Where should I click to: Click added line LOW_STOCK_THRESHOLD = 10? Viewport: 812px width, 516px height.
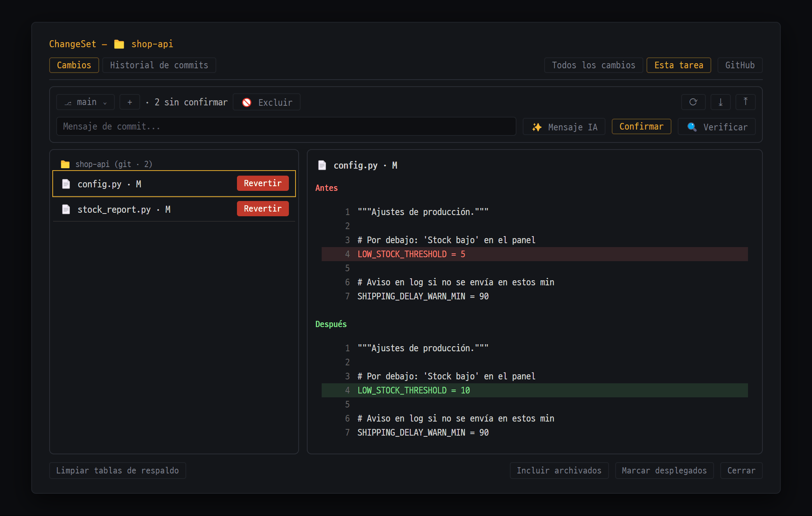point(535,390)
